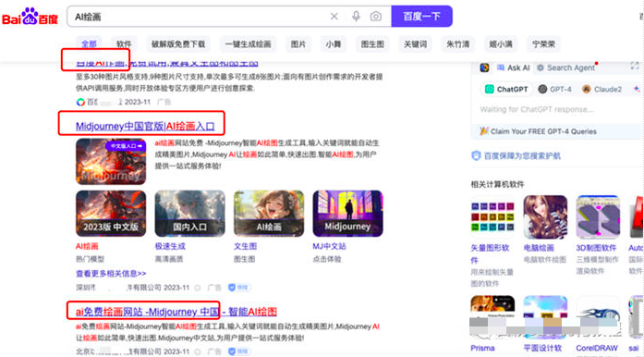The image size is (644, 357).
Task: Select the Ask AI option
Action: coord(513,68)
